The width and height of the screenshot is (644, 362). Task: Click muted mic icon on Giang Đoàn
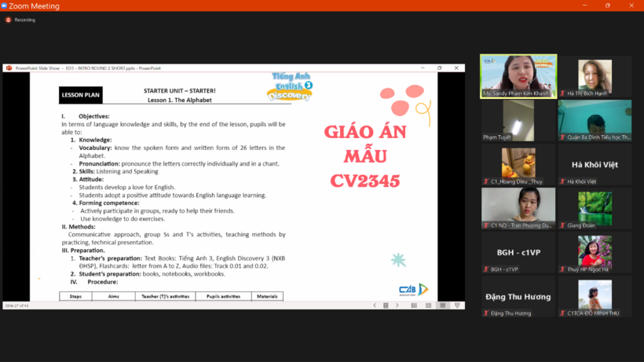(x=562, y=225)
